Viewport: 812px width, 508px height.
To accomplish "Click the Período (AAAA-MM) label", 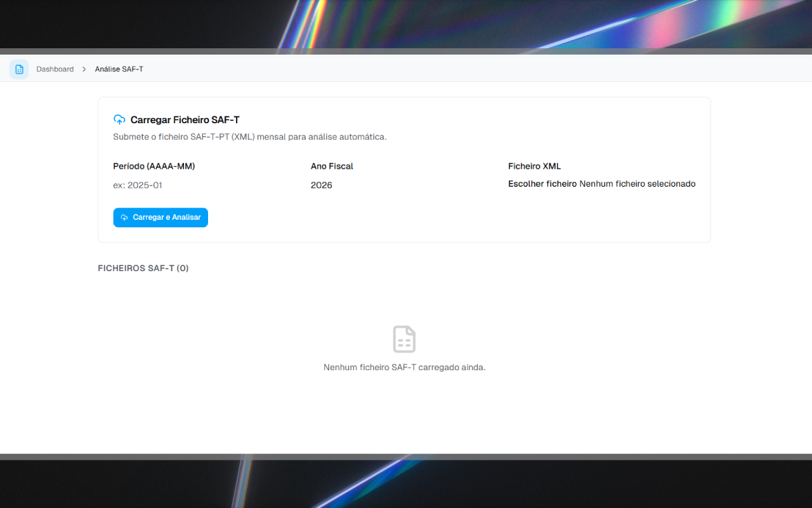I will click(154, 166).
